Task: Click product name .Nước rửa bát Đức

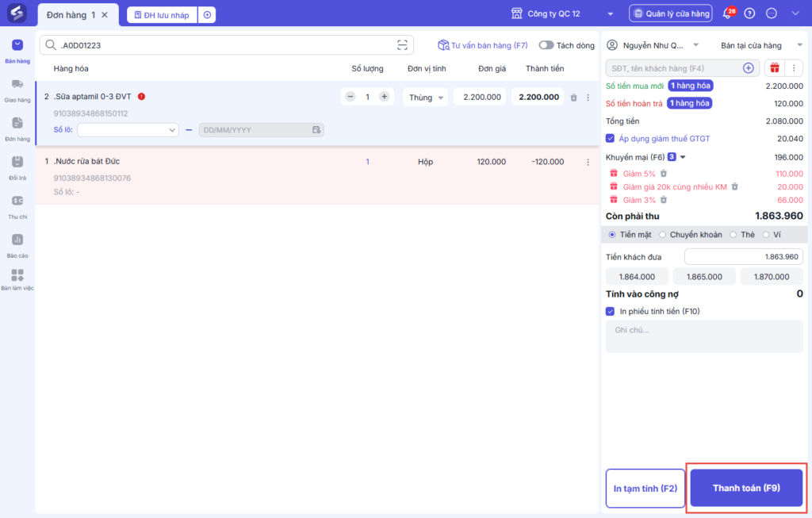Action: 86,161
